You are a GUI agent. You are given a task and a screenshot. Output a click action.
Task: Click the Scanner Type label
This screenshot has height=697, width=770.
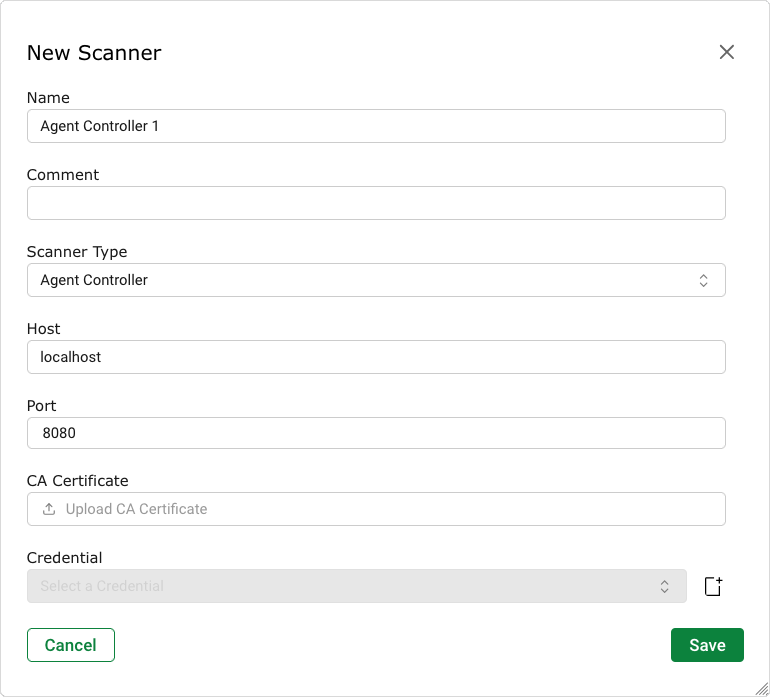pos(77,252)
